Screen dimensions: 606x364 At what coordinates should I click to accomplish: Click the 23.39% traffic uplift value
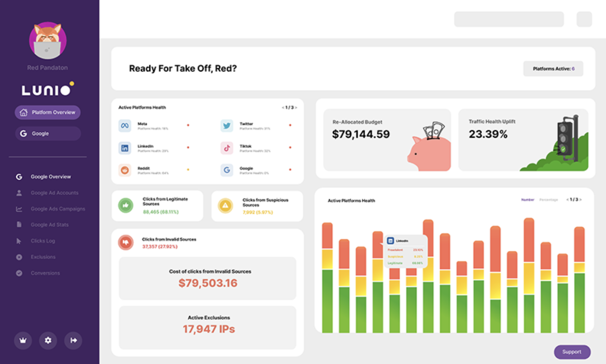[488, 134]
